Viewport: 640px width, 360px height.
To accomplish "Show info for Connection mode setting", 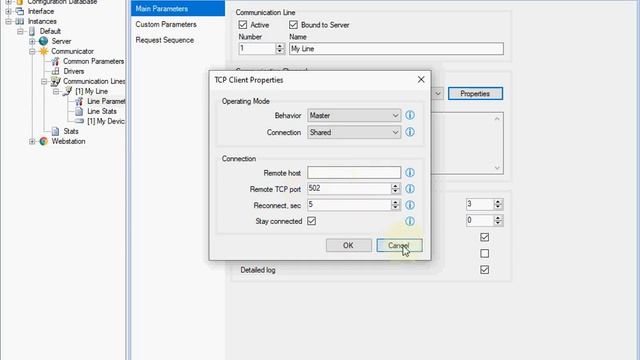I will click(x=410, y=132).
